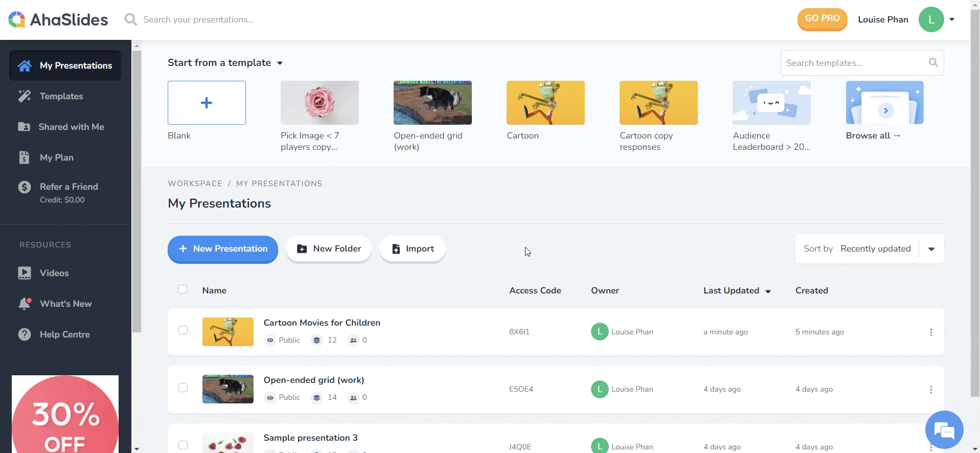
Task: Select the Cartoon template thumbnail
Action: click(545, 103)
